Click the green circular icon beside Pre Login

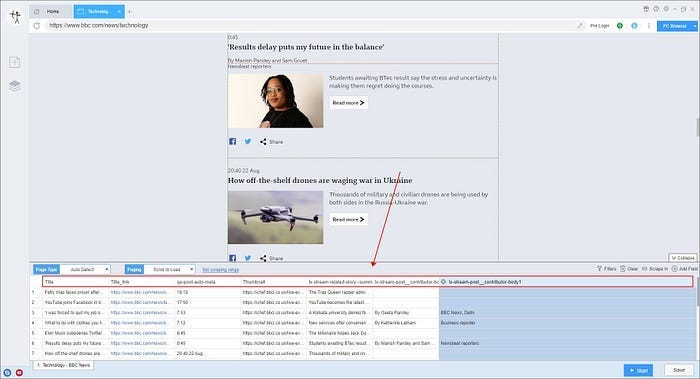tap(620, 25)
